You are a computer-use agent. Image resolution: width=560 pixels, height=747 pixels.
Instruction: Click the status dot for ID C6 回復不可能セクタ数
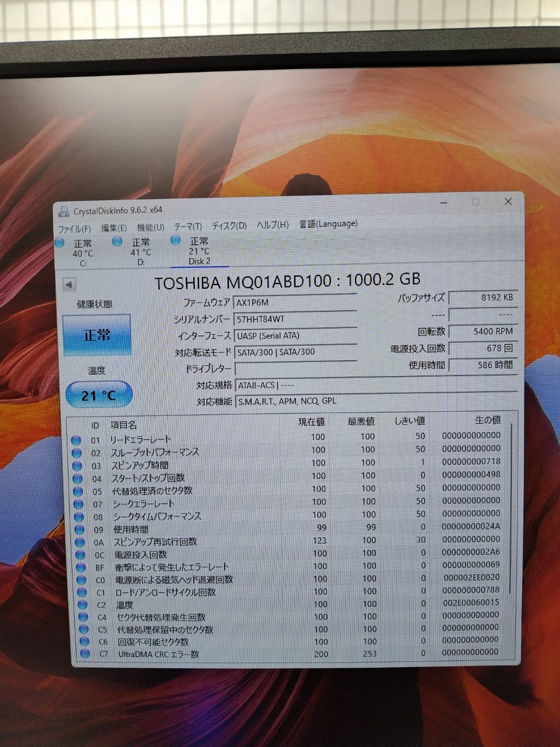pyautogui.click(x=84, y=641)
